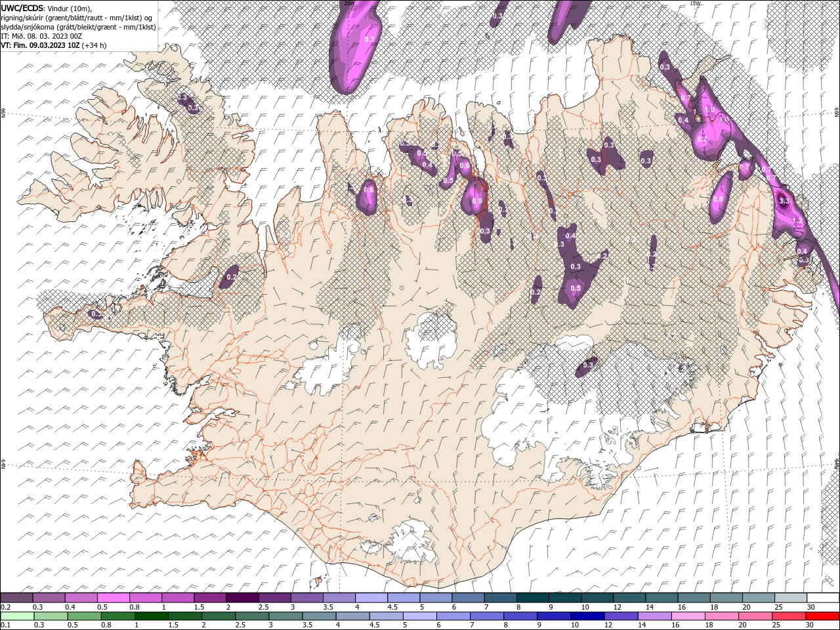840x630 pixels.
Task: Click the '15W' longitude label
Action: (696, 3)
